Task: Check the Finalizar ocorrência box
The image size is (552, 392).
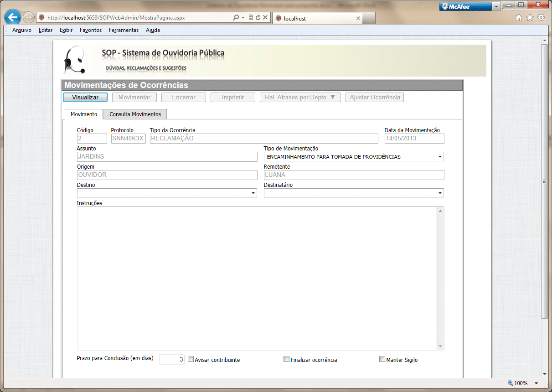Action: click(x=287, y=359)
